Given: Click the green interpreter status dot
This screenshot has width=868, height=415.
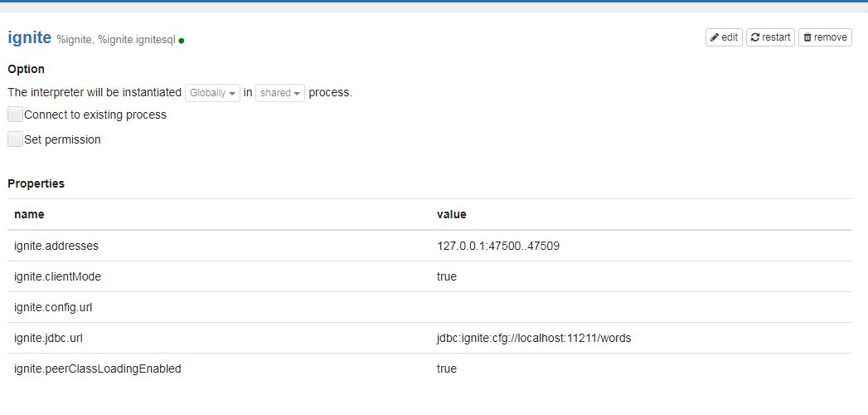Looking at the screenshot, I should [182, 41].
